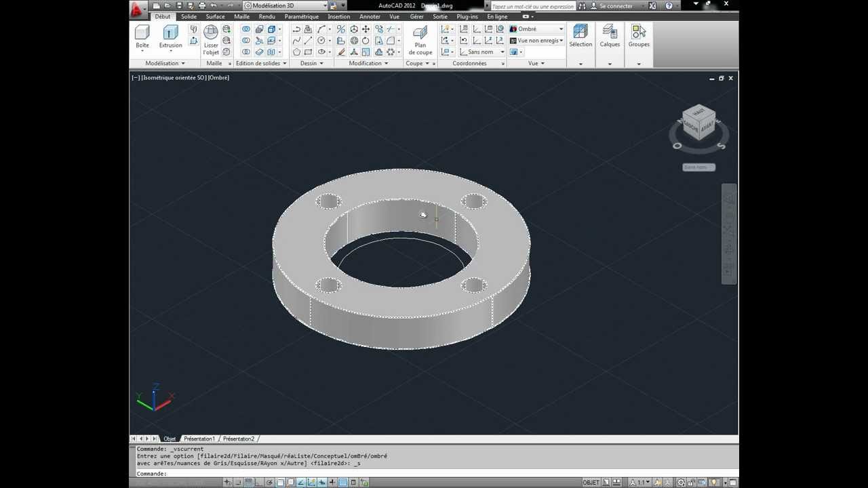Toggle Snap mode in status bar
Image resolution: width=868 pixels, height=488 pixels.
(239, 483)
